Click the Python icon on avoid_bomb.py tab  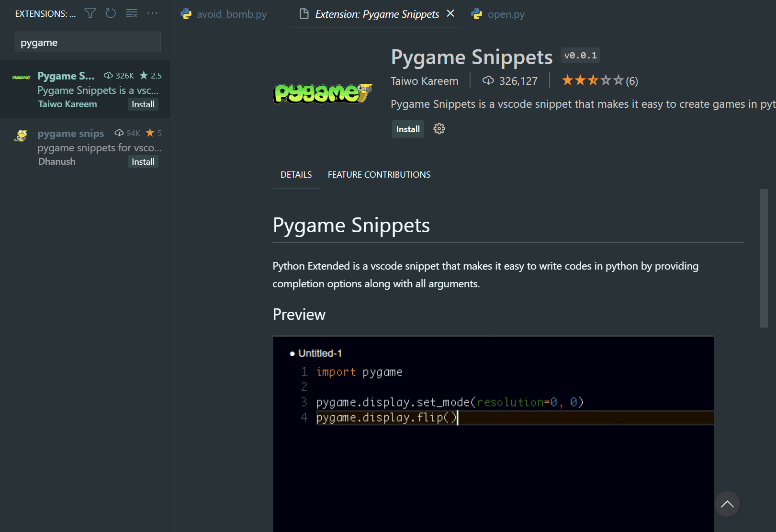click(x=186, y=14)
